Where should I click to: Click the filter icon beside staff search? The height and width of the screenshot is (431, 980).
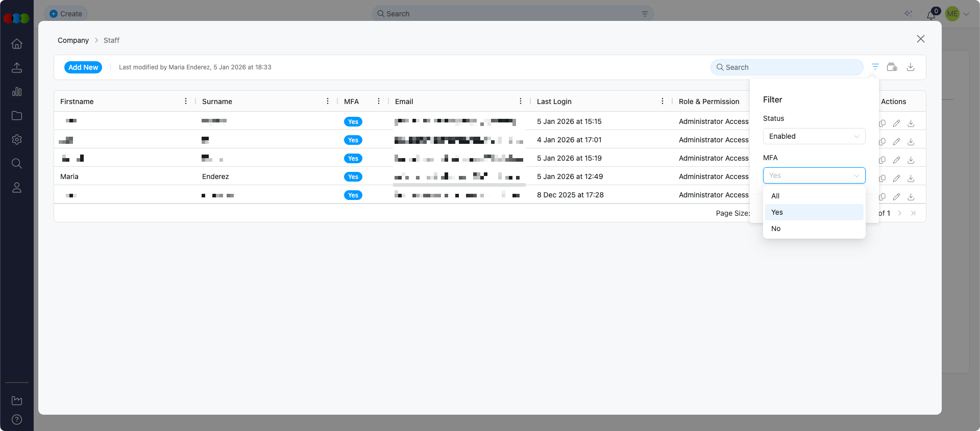[x=875, y=67]
